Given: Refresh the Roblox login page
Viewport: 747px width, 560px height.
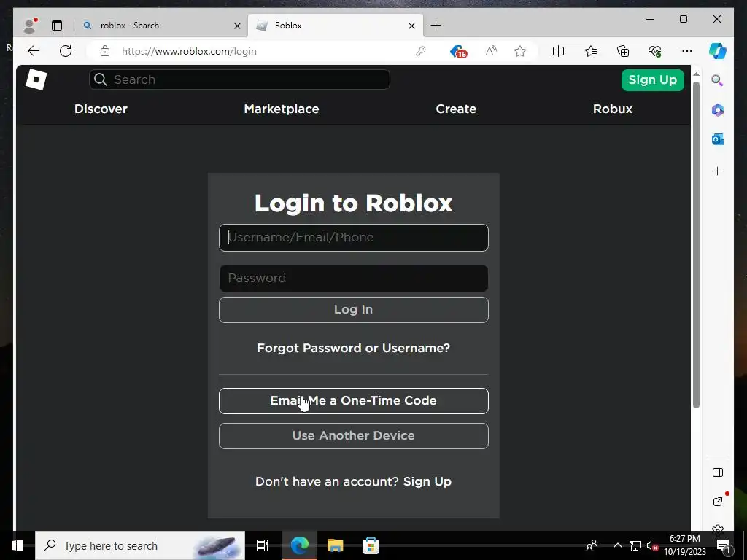Looking at the screenshot, I should [66, 51].
